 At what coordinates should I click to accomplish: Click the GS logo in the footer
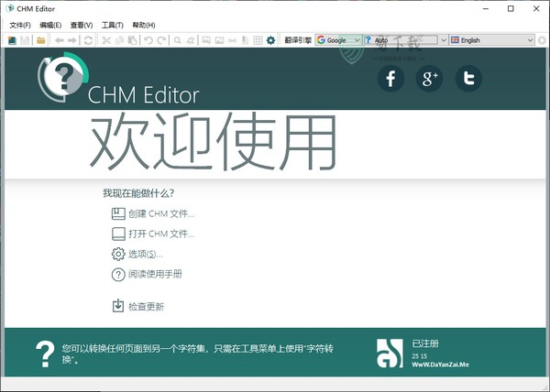click(x=390, y=354)
